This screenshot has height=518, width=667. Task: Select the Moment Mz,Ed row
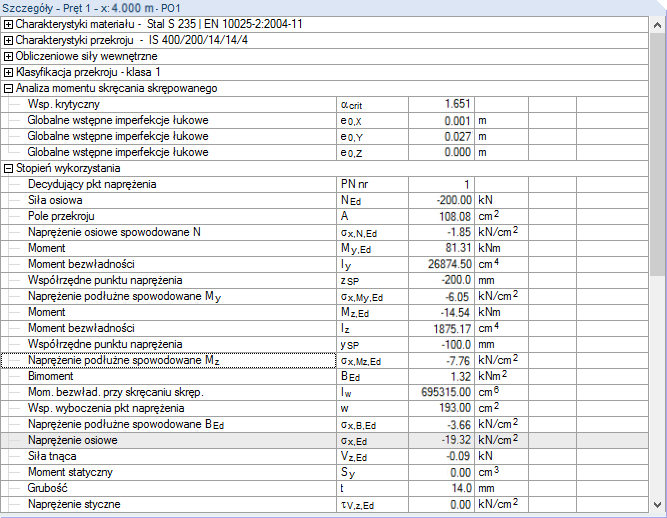click(x=325, y=313)
